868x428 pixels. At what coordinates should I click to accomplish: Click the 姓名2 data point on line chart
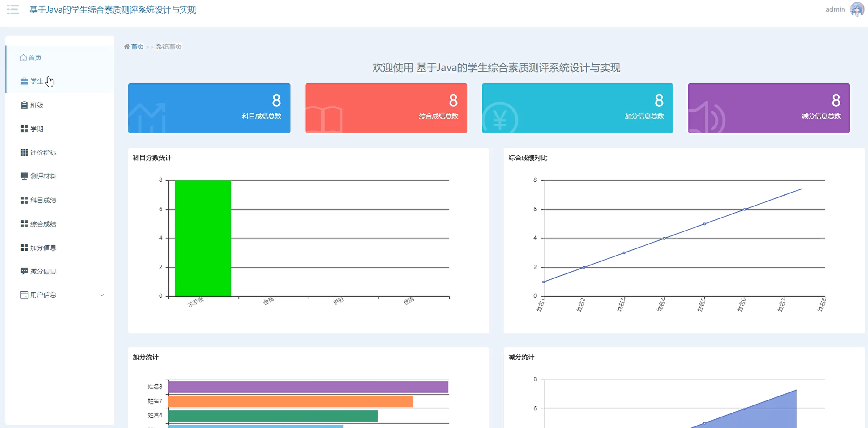pos(584,267)
